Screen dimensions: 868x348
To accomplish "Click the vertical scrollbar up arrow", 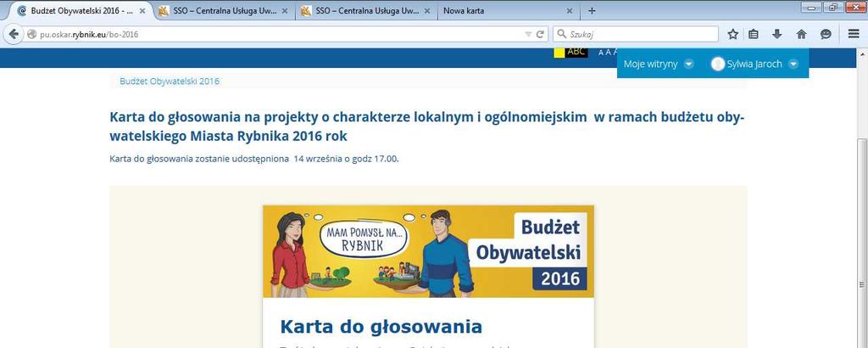I will [x=863, y=53].
